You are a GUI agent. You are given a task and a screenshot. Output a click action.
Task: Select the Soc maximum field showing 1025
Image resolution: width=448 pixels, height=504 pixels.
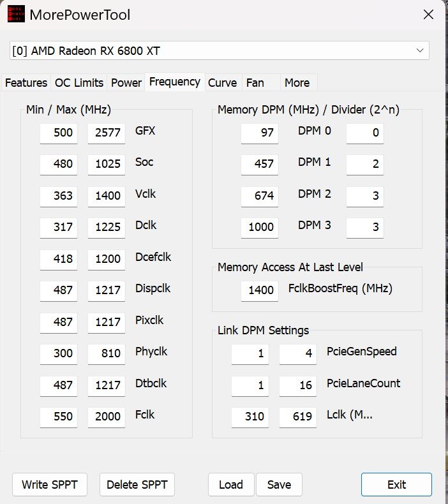(107, 165)
